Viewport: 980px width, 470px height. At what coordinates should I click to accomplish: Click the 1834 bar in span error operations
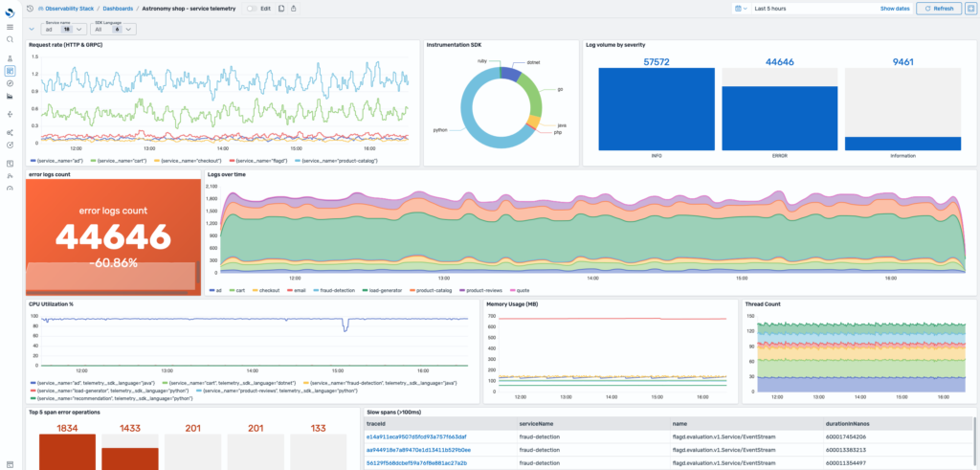67,452
